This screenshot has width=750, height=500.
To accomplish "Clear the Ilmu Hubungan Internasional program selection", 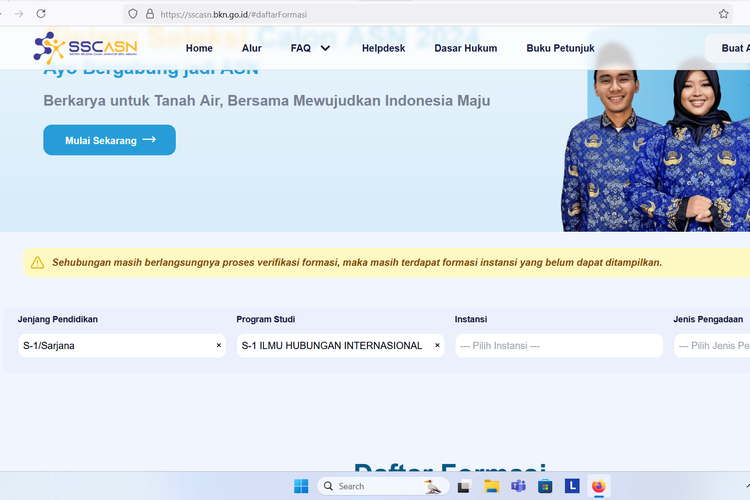I will tap(437, 345).
